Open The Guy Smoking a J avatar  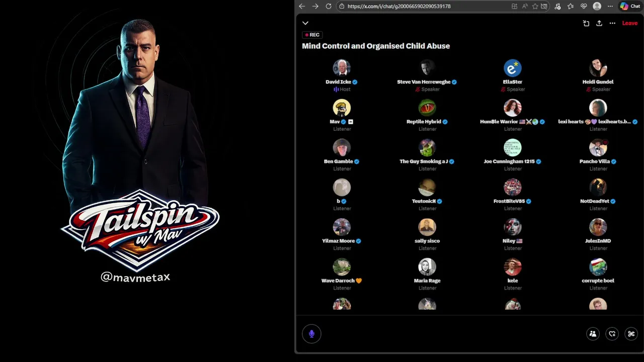click(427, 147)
